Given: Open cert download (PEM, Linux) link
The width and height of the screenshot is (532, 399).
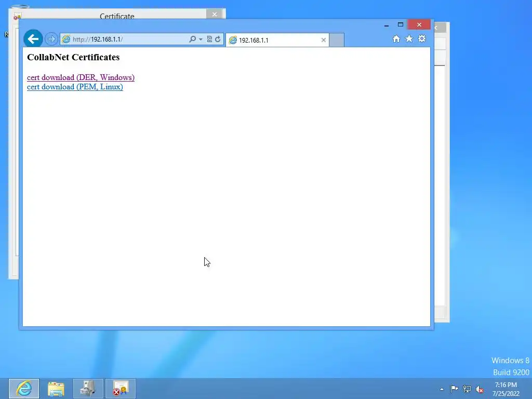Looking at the screenshot, I should tap(75, 87).
